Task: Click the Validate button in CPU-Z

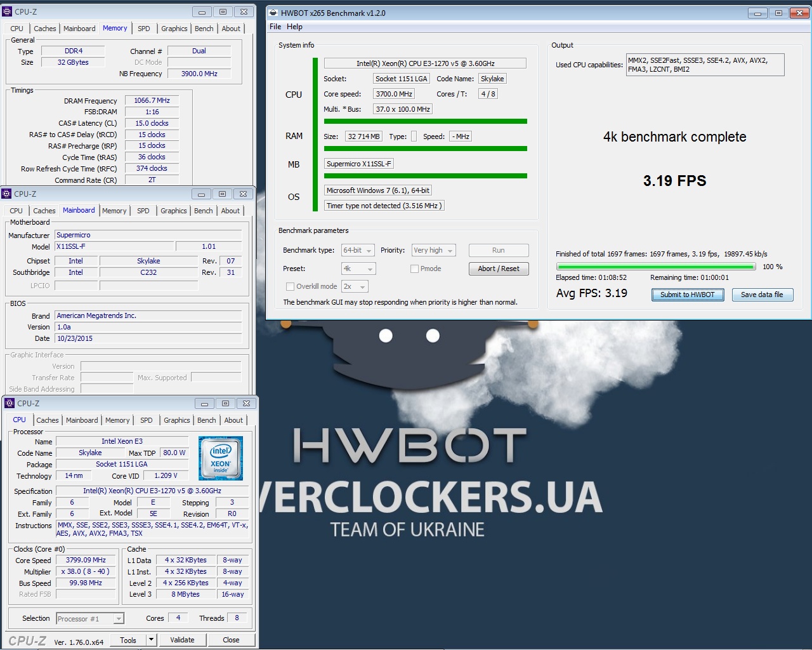Action: (x=182, y=640)
